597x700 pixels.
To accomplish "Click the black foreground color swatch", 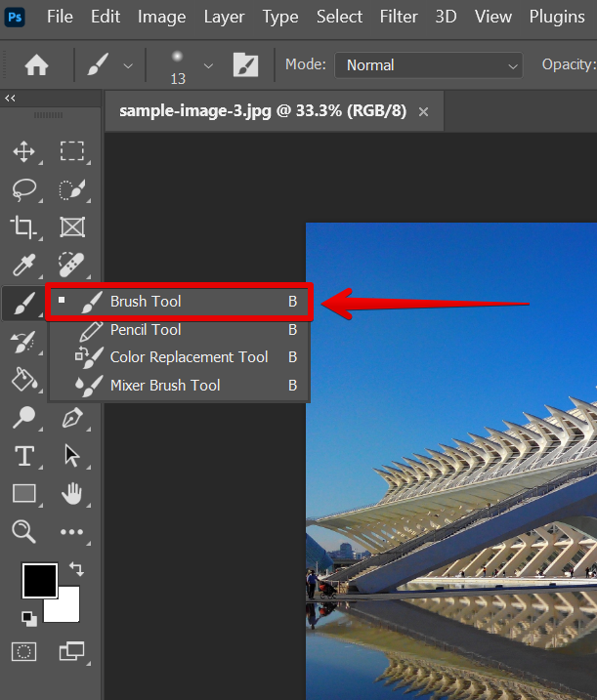I will pos(40,581).
